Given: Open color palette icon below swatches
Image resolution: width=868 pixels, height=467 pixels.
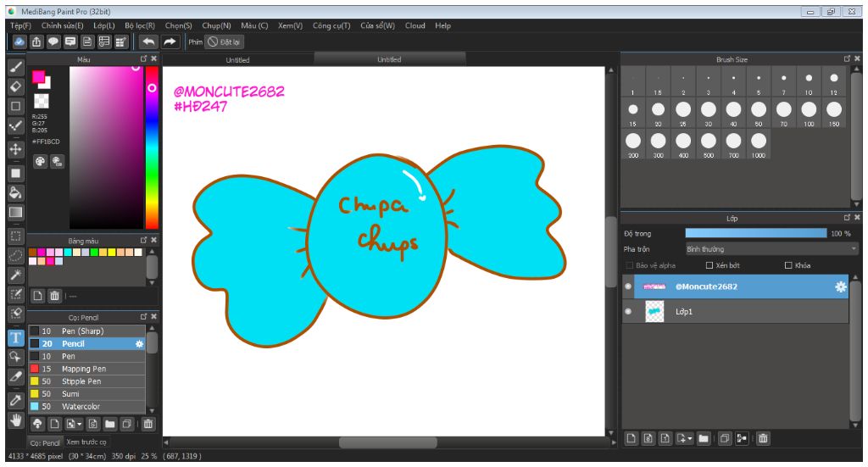Looking at the screenshot, I should point(41,161).
